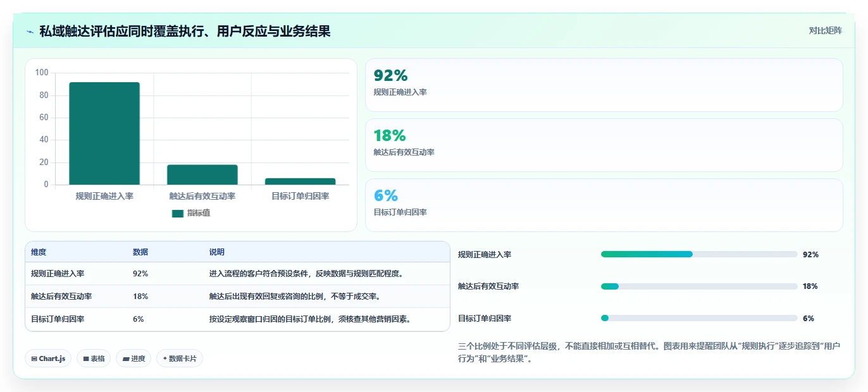Click the 规则正确进入率 progress bar
868x392 pixels.
(x=699, y=254)
